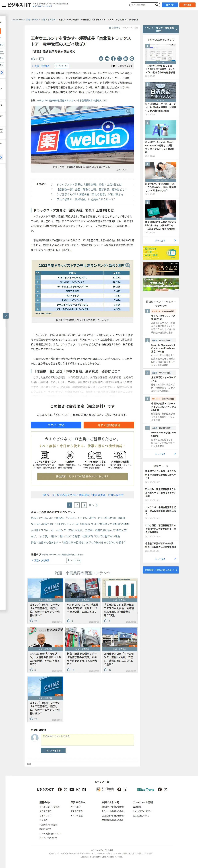
Task: Open FinTech Journal Facebook icon
Action: point(119,790)
